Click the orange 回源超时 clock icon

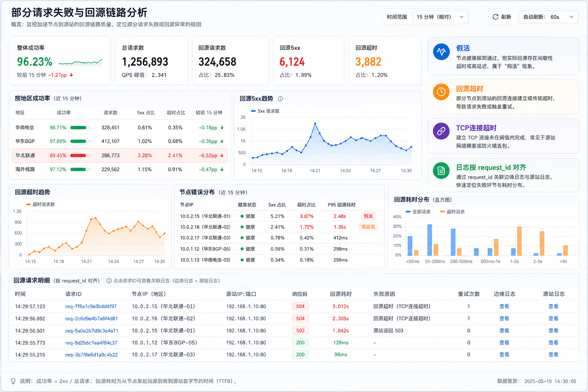[x=441, y=92]
